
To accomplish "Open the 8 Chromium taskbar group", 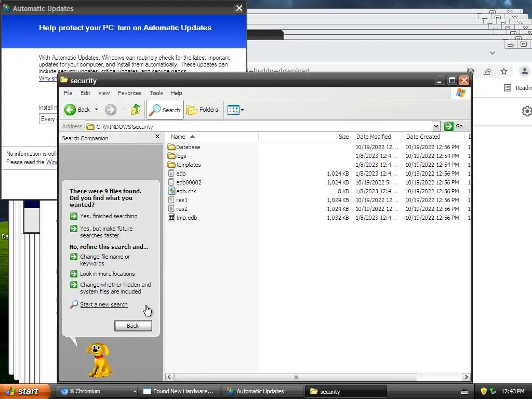I will click(97, 391).
